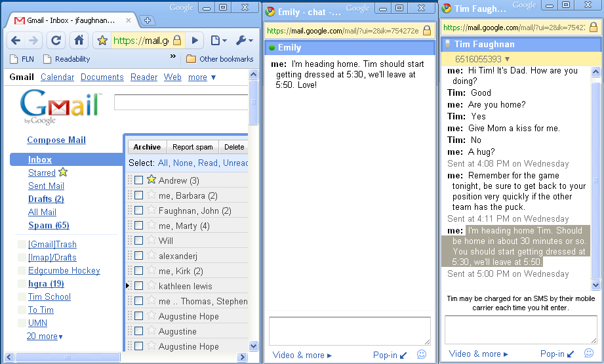604x364 pixels.
Task: Click the Archive button
Action: (147, 147)
